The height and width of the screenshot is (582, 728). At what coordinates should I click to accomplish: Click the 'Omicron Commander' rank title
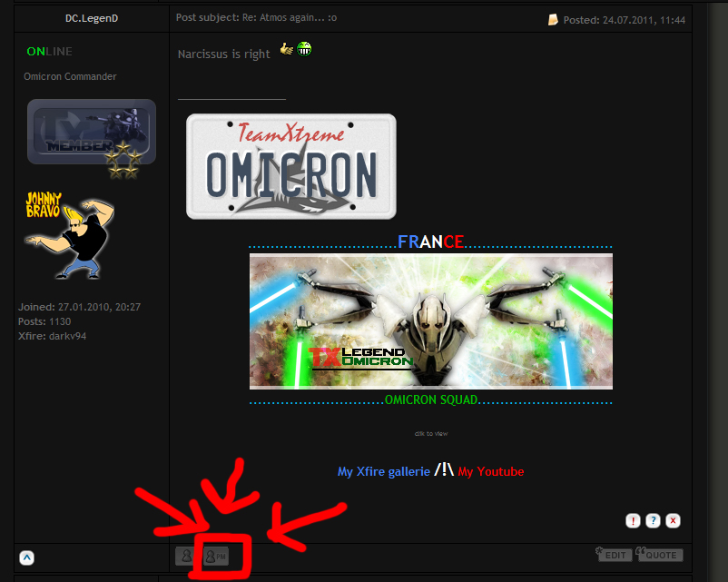[x=70, y=76]
